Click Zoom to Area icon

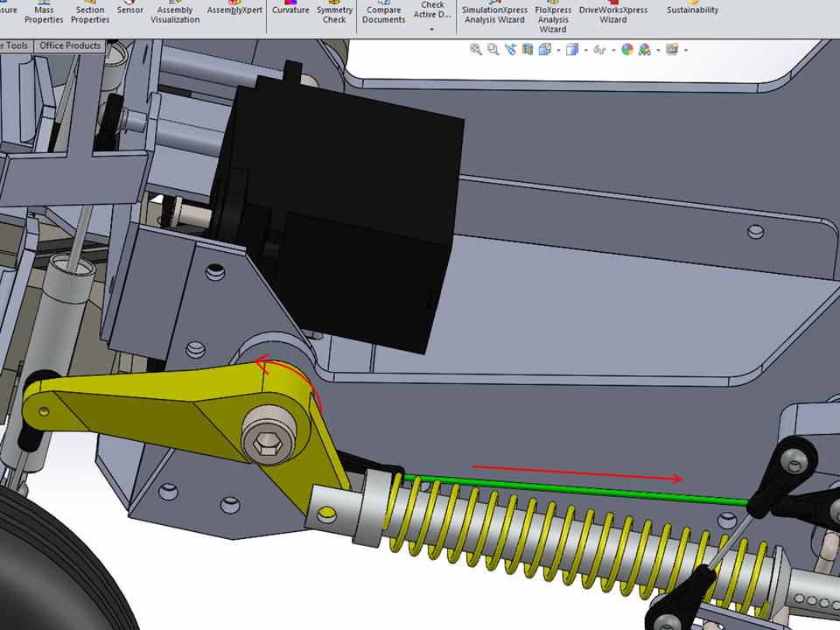pyautogui.click(x=493, y=50)
